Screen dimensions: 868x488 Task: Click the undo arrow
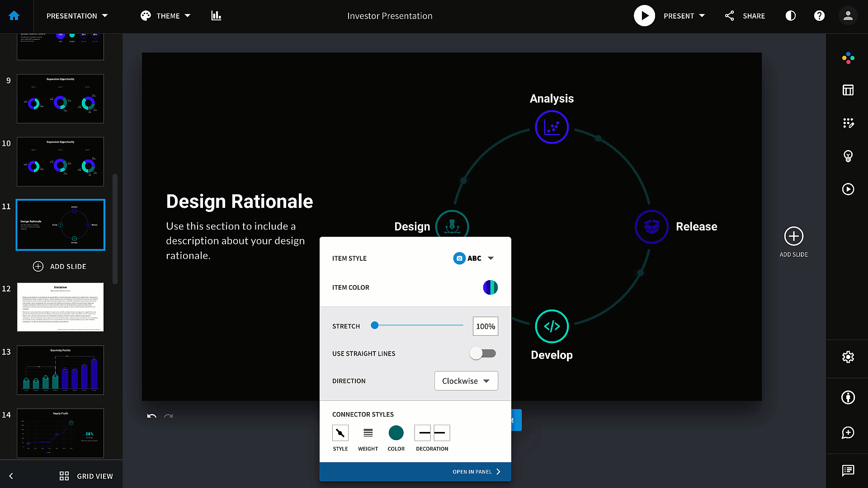coord(152,416)
